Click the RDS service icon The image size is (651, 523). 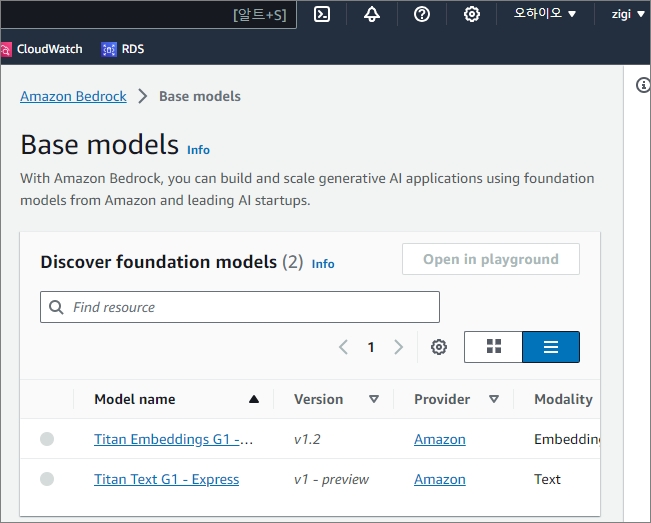(x=109, y=49)
